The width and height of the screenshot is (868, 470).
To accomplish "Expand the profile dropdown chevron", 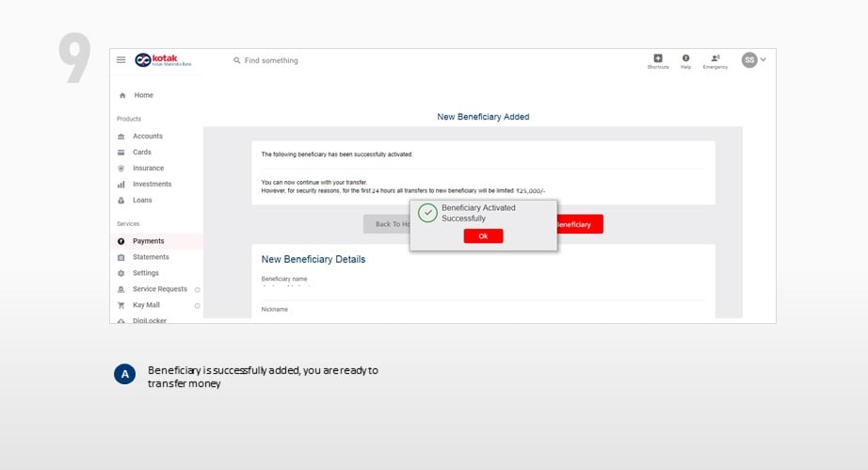I will coord(764,59).
